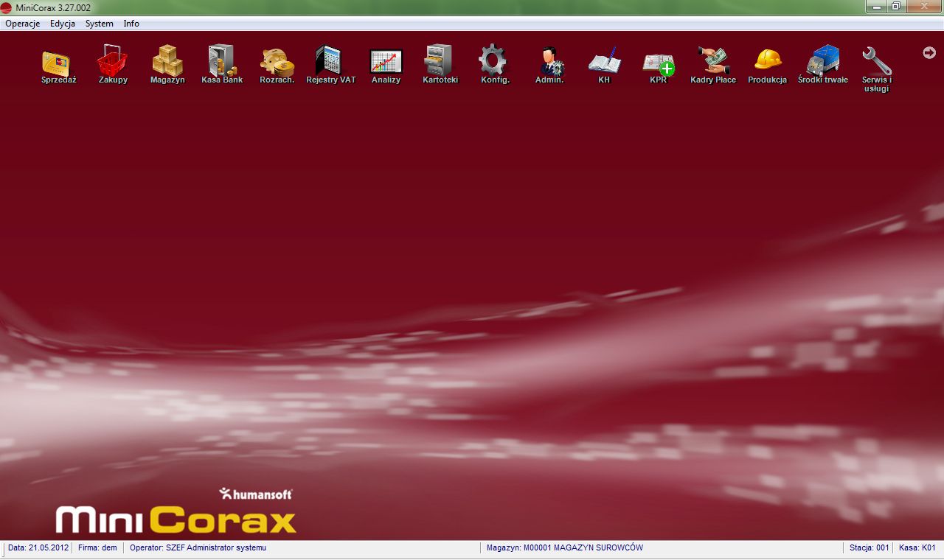Click the Data: 21.05.2012 status entry

coord(38,548)
